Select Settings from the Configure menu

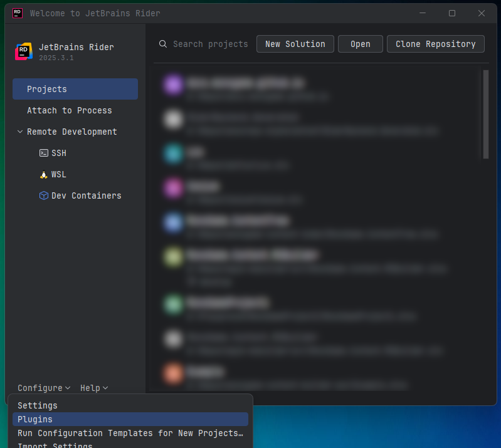(130, 405)
